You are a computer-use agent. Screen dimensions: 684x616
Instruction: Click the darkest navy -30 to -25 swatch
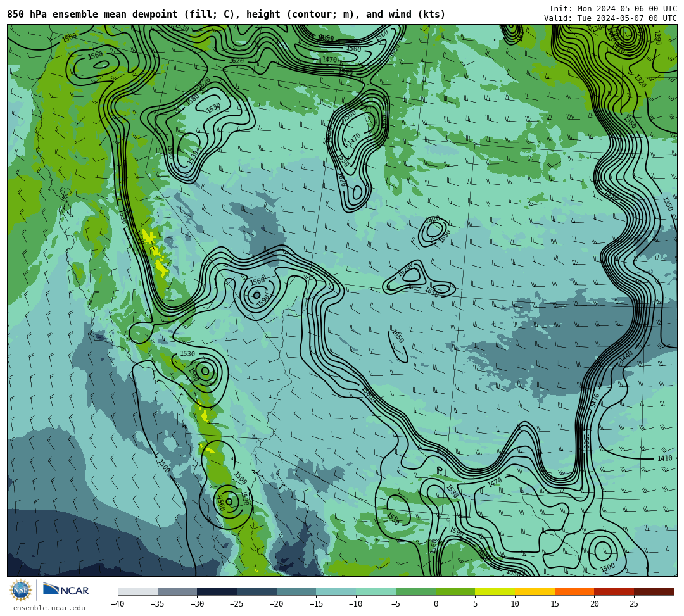[x=217, y=591]
